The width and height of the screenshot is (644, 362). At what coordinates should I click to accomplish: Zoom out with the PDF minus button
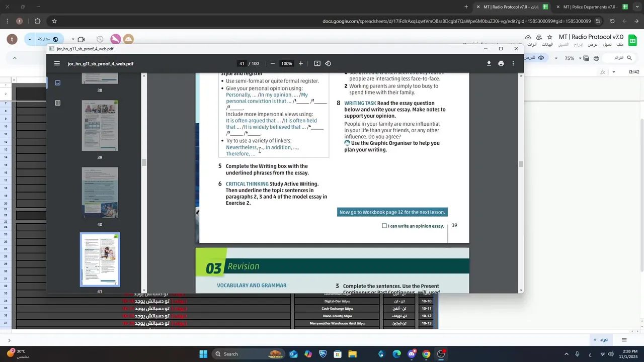[x=273, y=63]
